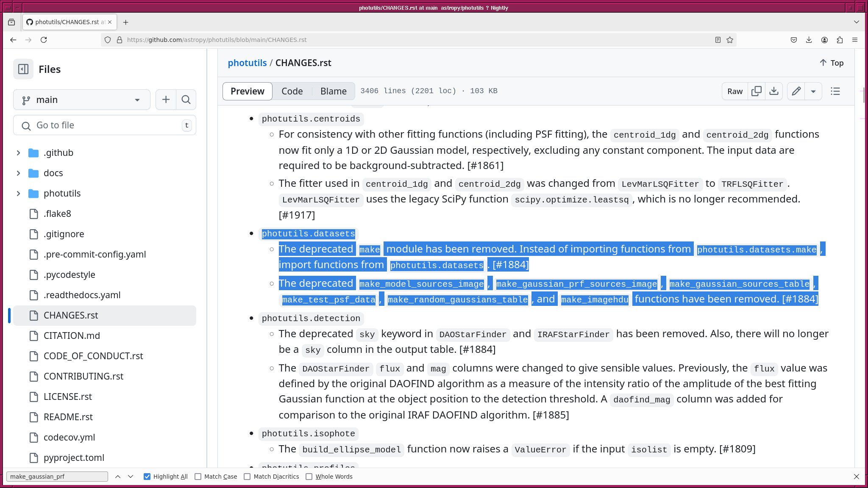Screen dimensions: 868x488
Task: Add file plus button in sidebar
Action: coord(166,100)
